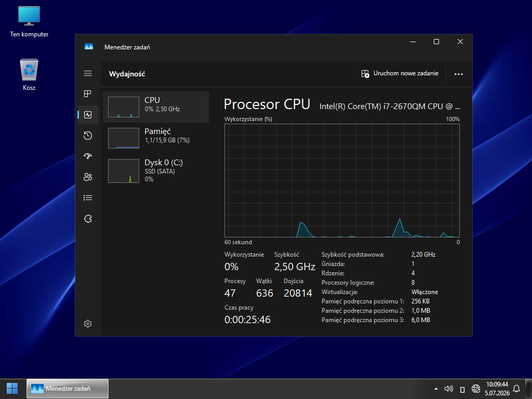Viewport: 532px width, 399px height.
Task: Open the Details list page icon
Action: [x=88, y=198]
